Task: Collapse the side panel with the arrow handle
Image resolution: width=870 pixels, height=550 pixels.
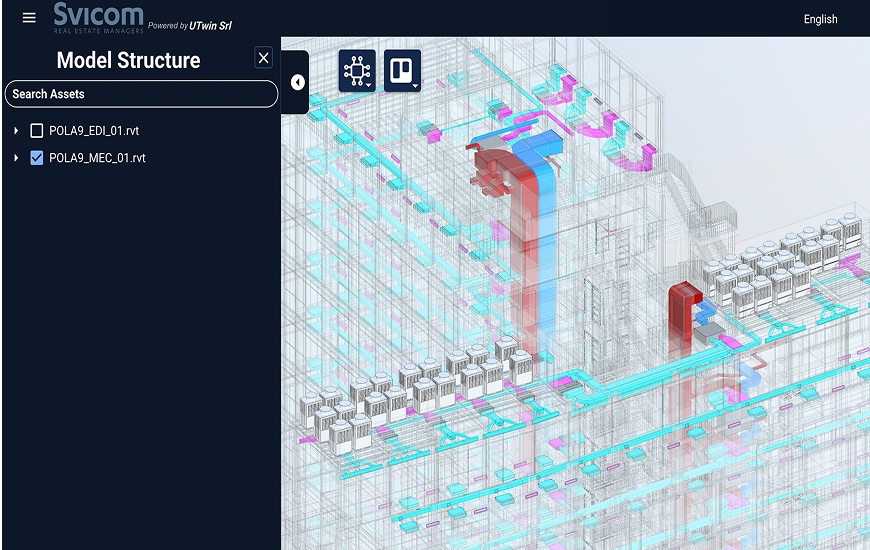Action: (x=297, y=83)
